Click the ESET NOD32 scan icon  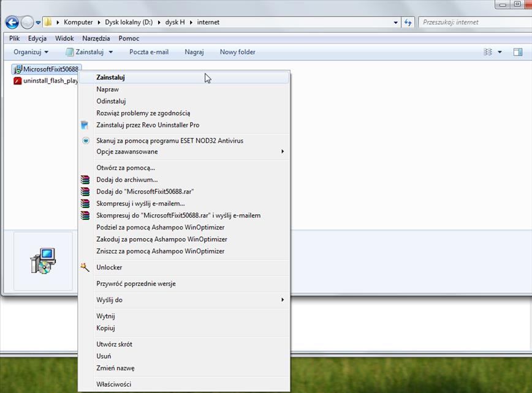coord(86,140)
